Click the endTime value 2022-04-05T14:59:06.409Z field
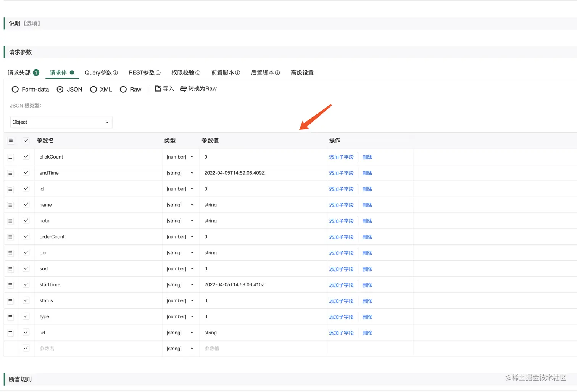The image size is (577, 392). pos(263,173)
